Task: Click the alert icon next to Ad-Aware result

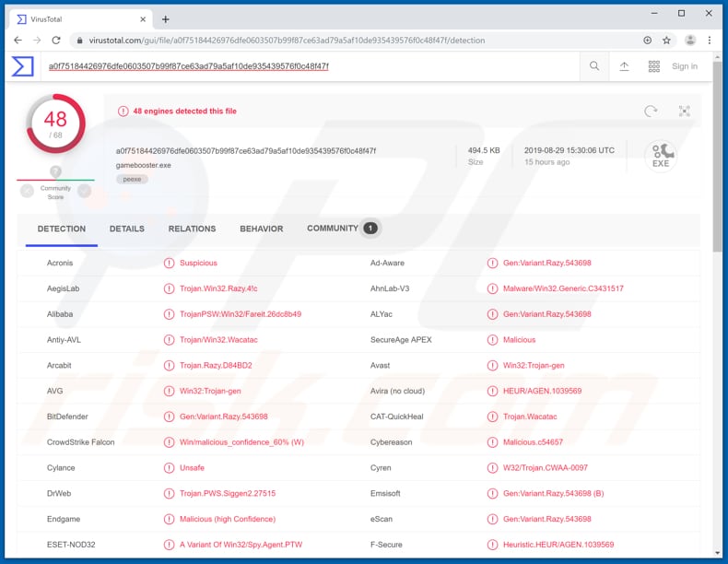Action: click(x=493, y=264)
